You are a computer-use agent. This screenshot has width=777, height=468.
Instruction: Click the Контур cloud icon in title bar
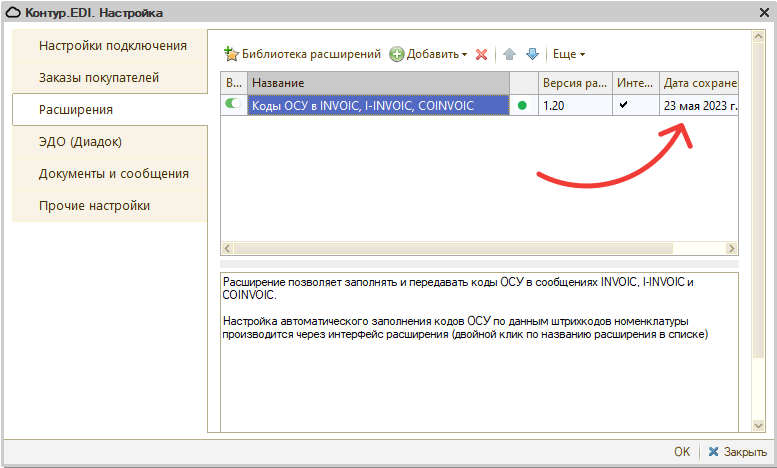tap(13, 12)
